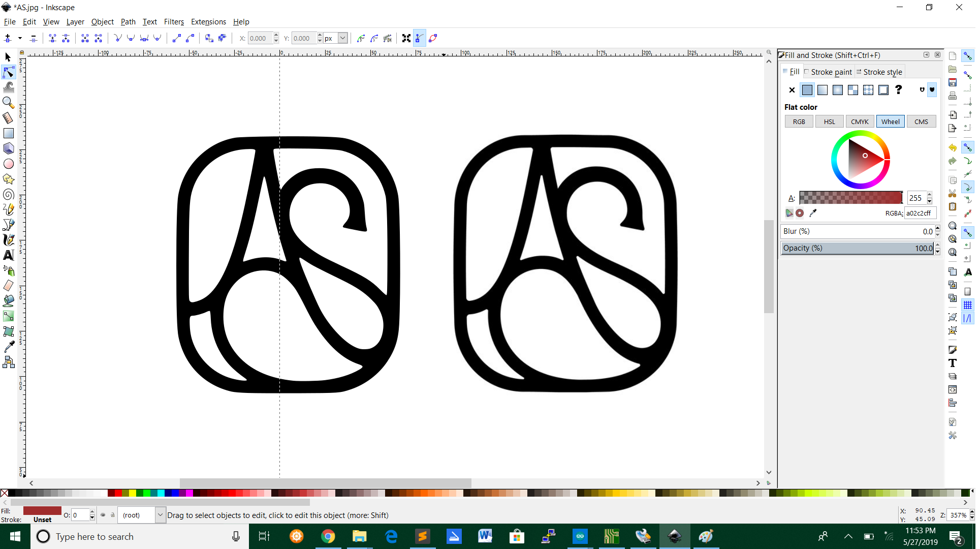Switch to CMS color mode

[921, 121]
